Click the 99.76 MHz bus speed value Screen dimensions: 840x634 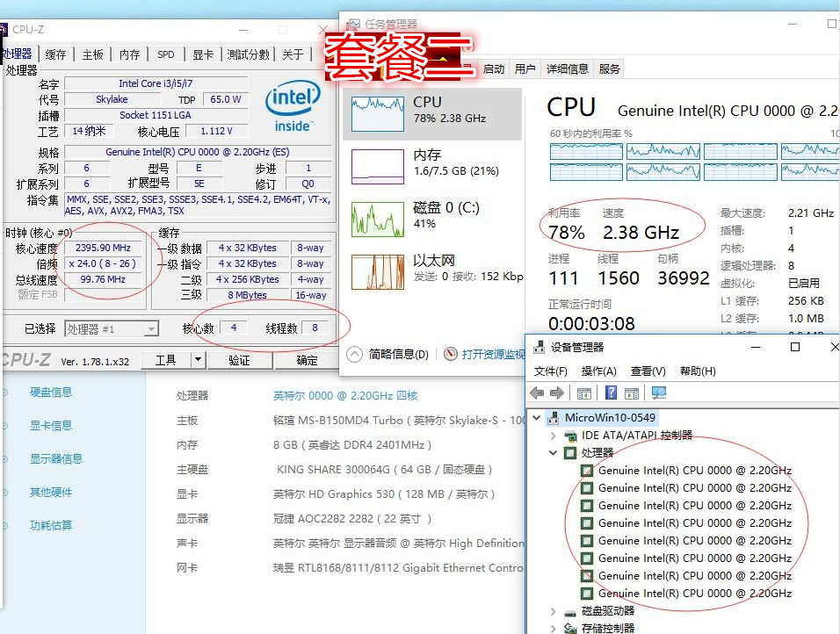point(103,279)
